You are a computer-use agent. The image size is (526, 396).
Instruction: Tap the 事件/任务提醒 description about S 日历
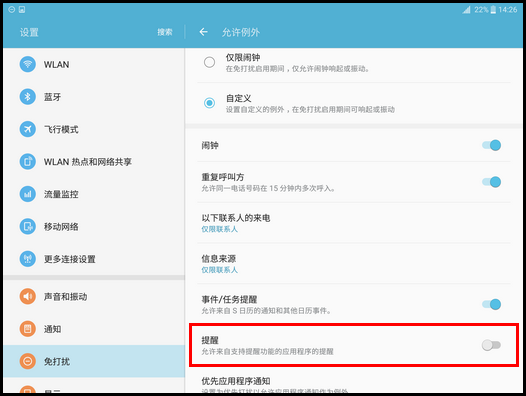tap(266, 311)
